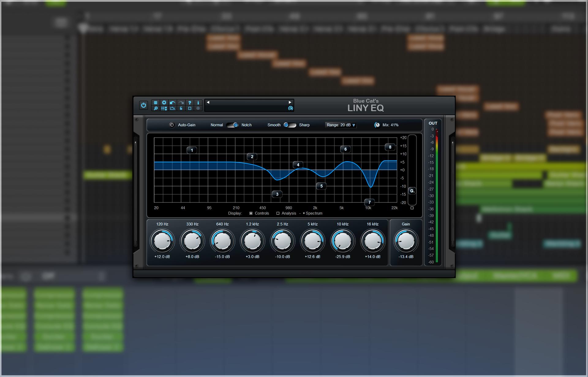Click the preset map circular icon
This screenshot has width=588, height=377.
pyautogui.click(x=290, y=108)
